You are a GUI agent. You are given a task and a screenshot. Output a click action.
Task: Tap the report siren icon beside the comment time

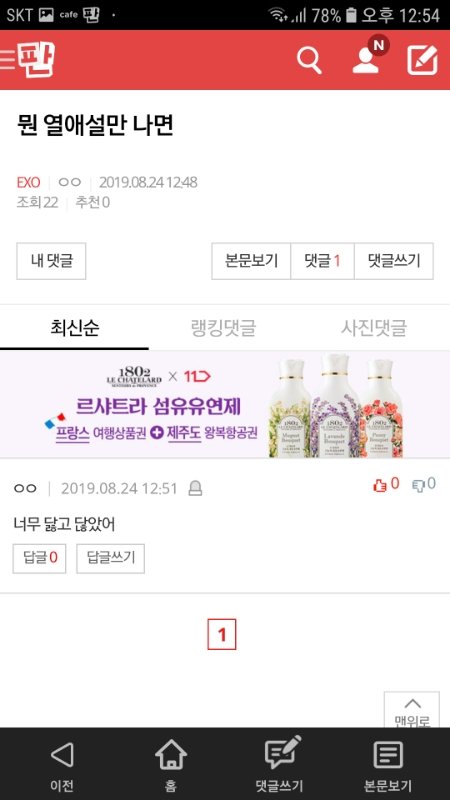[195, 489]
